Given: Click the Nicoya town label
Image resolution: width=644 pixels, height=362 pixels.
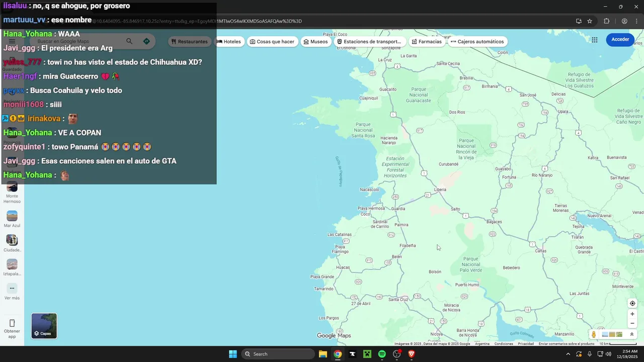Looking at the screenshot, I should coord(436,334).
